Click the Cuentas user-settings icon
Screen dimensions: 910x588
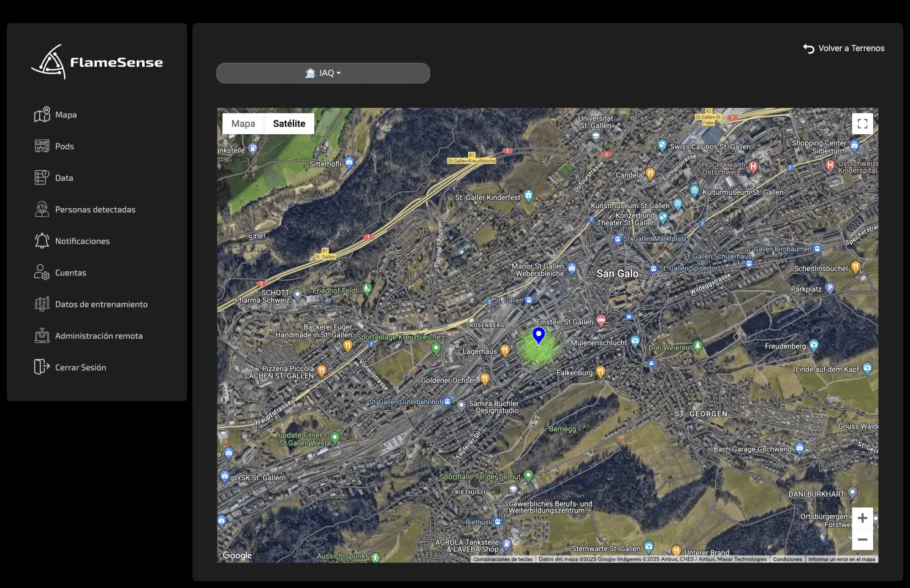42,273
